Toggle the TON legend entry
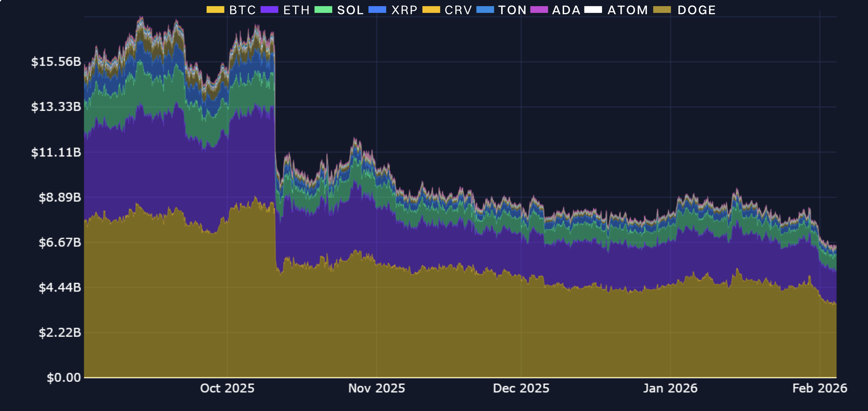 point(501,10)
